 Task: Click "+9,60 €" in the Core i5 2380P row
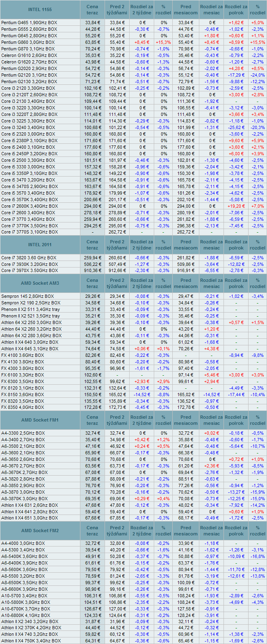[x=237, y=141]
